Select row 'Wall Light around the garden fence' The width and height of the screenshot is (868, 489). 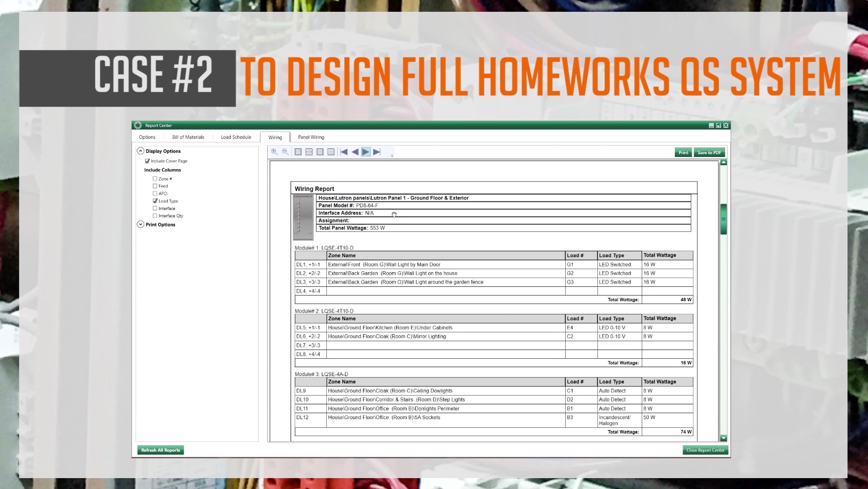[x=494, y=282]
